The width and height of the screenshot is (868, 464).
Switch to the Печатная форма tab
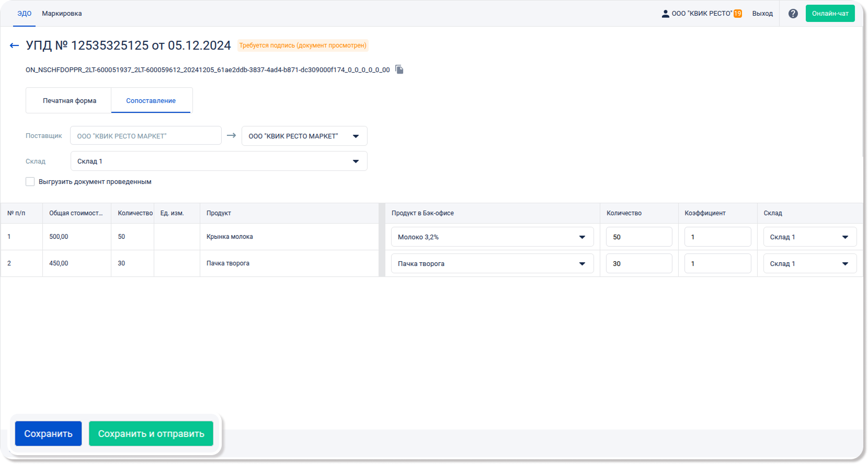coord(69,100)
